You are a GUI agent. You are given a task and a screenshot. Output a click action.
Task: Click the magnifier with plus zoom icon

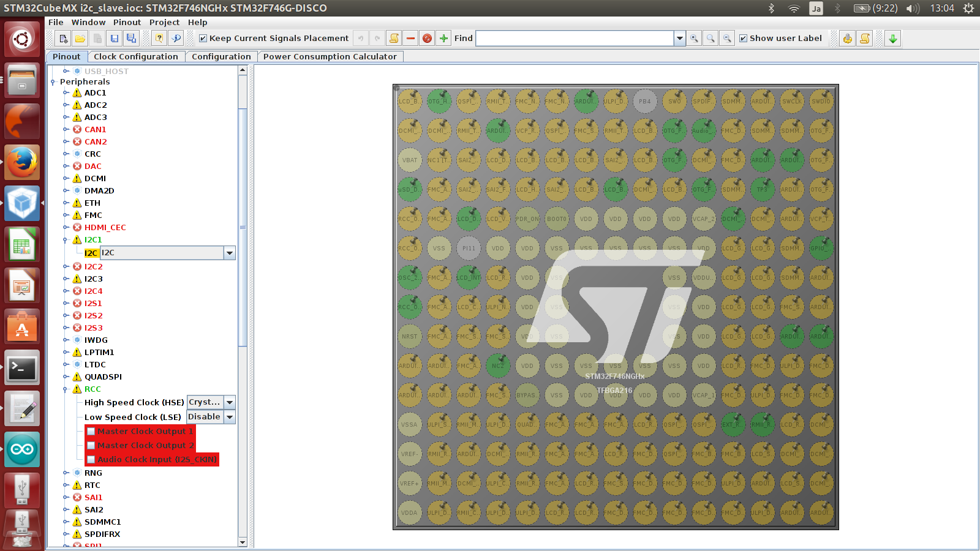[694, 39]
